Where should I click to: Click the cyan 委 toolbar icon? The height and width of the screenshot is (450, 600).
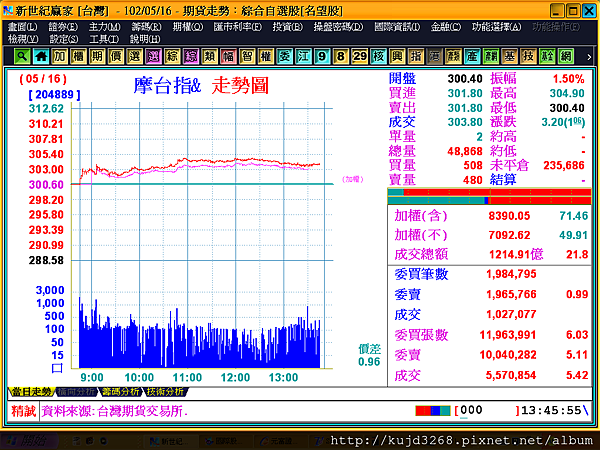click(285, 57)
